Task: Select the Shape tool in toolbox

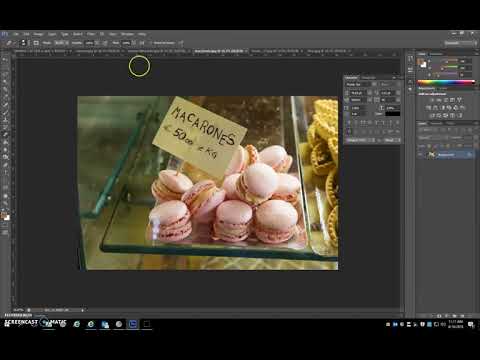Action: pyautogui.click(x=5, y=188)
